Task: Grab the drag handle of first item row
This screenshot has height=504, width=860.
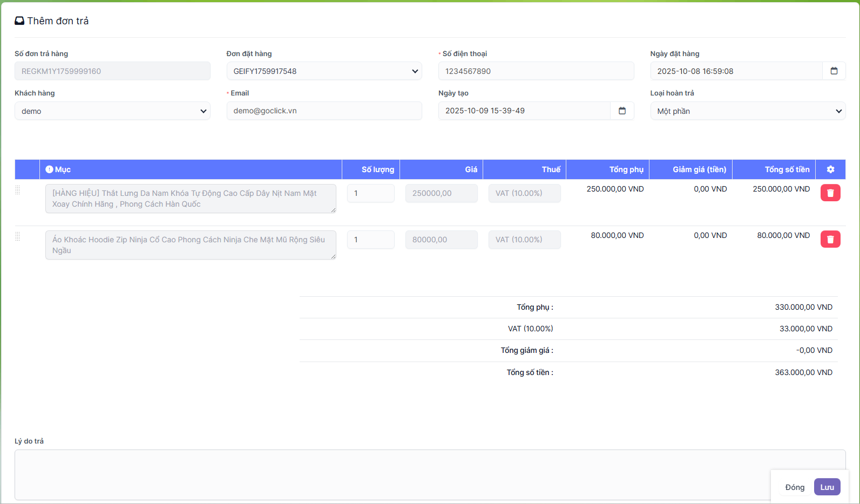Action: pos(18,190)
